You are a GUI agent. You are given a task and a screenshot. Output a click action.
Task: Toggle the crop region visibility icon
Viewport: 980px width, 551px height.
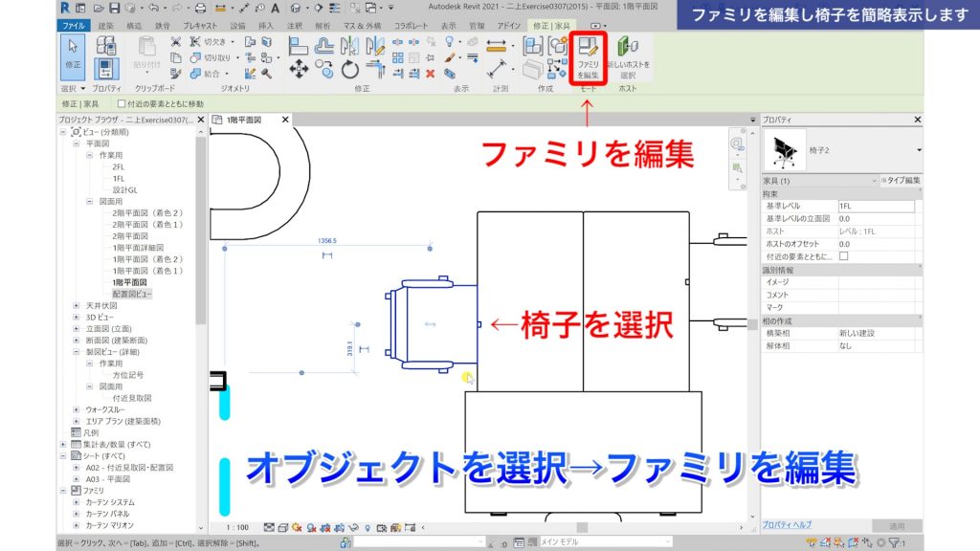[x=382, y=525]
